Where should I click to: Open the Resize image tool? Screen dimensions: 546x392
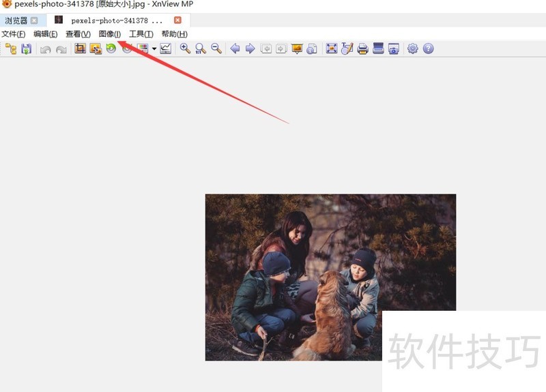pos(96,48)
